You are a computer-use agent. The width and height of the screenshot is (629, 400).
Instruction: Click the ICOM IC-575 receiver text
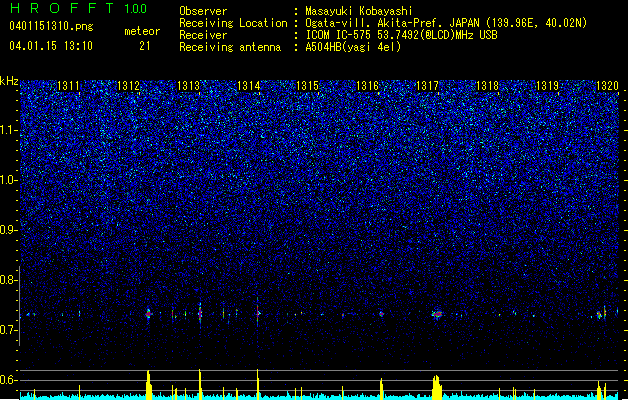402,35
